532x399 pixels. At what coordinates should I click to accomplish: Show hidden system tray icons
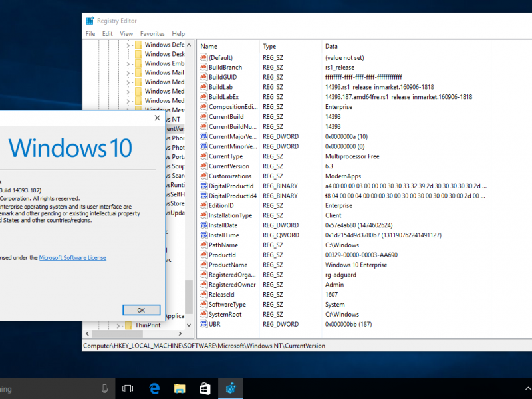coord(527,389)
